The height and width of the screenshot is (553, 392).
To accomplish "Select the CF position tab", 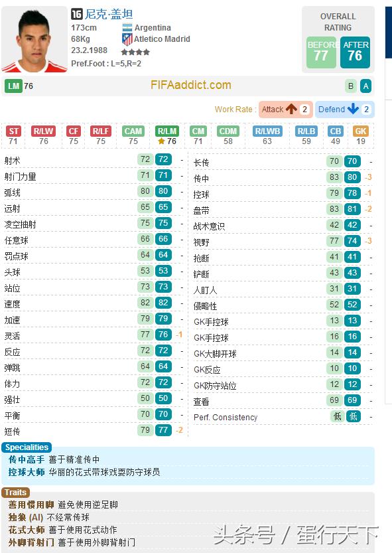I will pyautogui.click(x=74, y=131).
